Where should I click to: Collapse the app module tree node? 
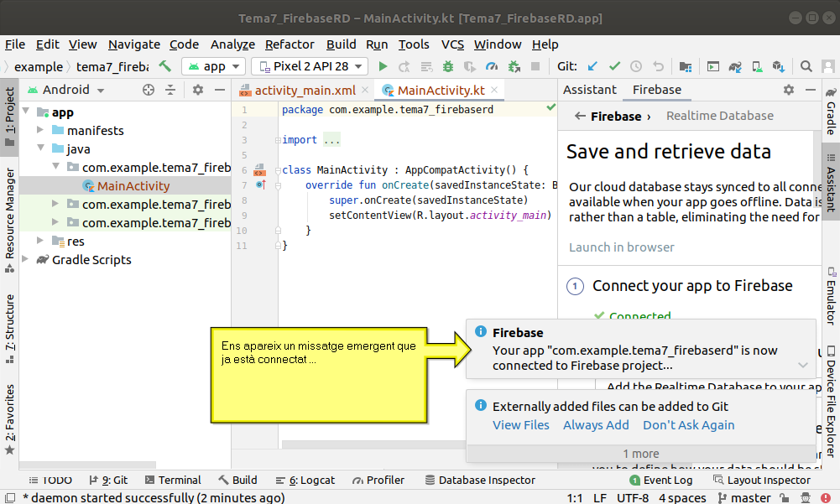(x=26, y=112)
